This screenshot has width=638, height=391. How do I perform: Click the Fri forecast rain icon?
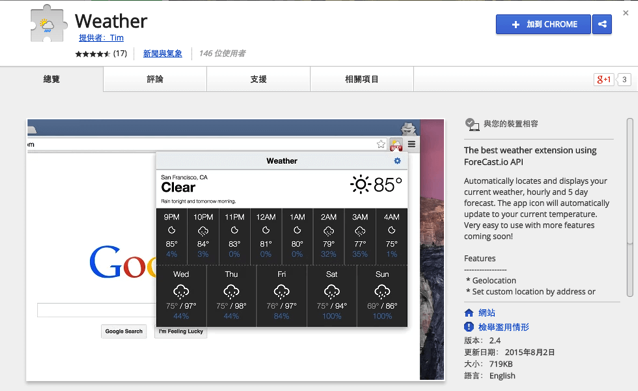[281, 291]
